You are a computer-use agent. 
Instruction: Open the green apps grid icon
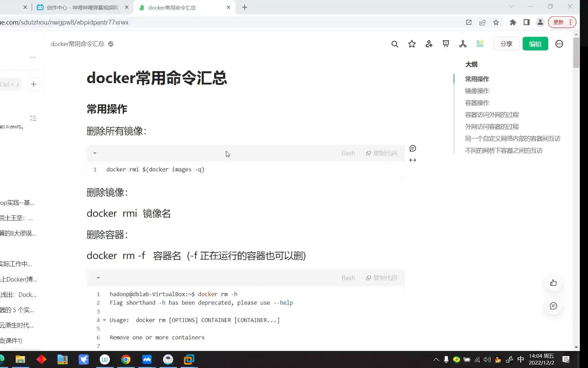tap(480, 44)
